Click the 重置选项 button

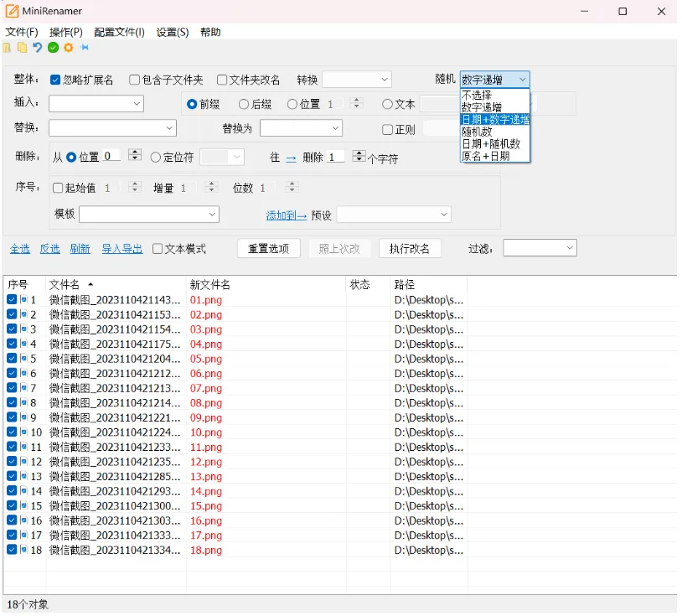[268, 248]
